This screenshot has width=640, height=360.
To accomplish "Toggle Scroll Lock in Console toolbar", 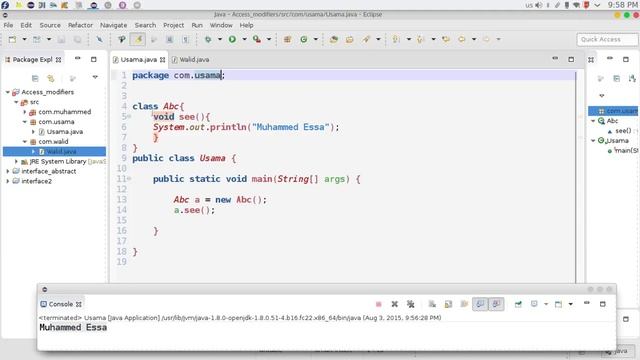I will click(x=448, y=304).
